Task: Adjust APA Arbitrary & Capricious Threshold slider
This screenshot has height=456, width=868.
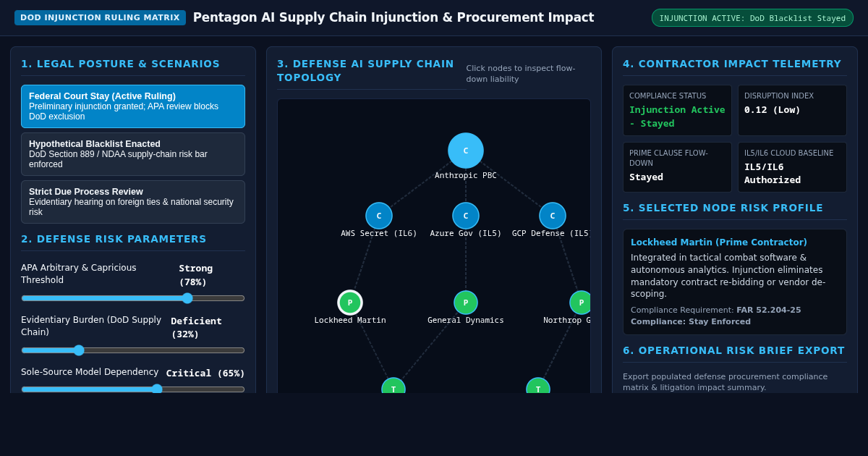Action: pyautogui.click(x=133, y=298)
